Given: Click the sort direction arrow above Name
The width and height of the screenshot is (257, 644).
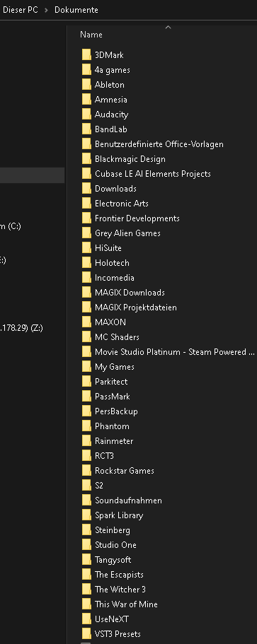Looking at the screenshot, I should (x=168, y=27).
